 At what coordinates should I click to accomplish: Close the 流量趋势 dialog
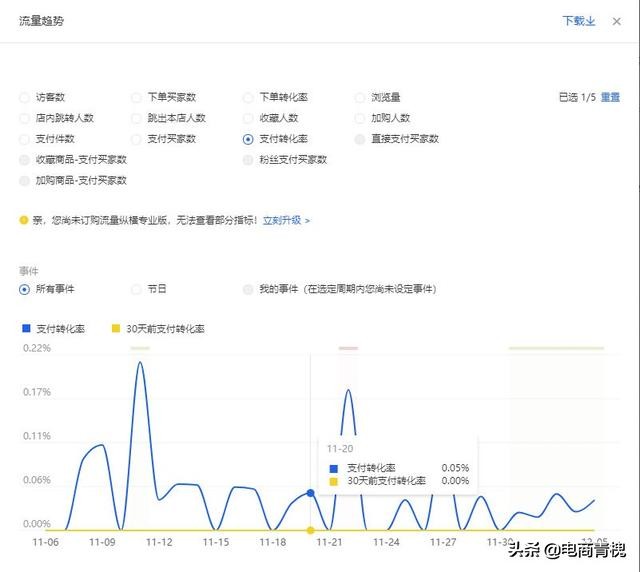click(616, 22)
